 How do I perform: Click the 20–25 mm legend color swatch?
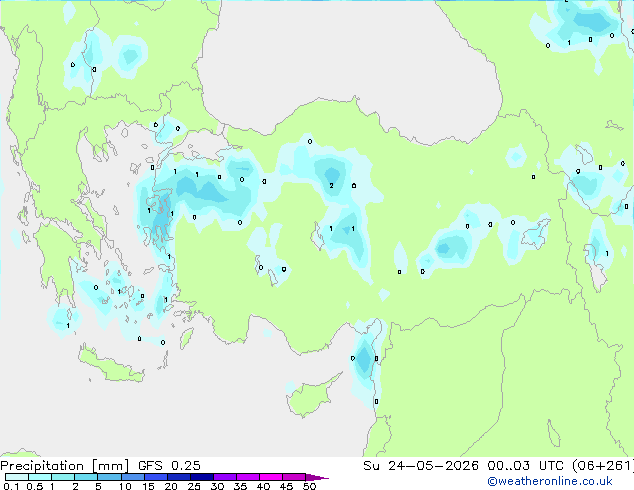click(x=178, y=477)
